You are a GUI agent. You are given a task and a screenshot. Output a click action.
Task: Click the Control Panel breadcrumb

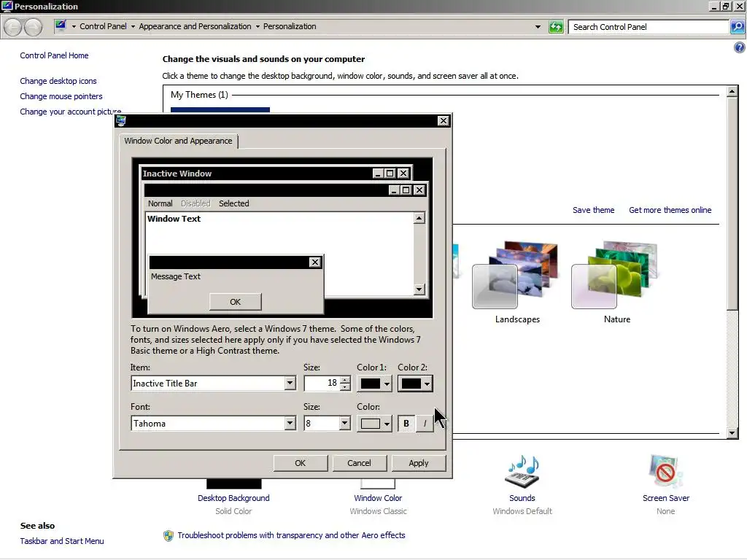(x=103, y=26)
